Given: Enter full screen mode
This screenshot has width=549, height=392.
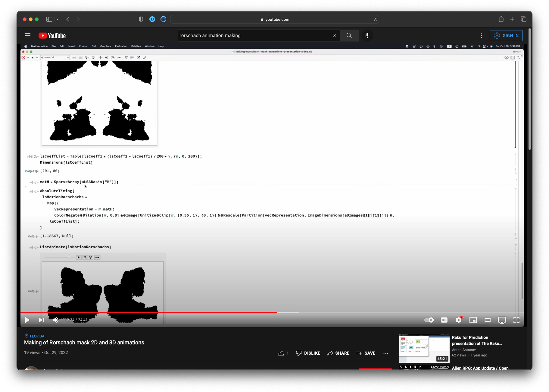Looking at the screenshot, I should pos(516,320).
